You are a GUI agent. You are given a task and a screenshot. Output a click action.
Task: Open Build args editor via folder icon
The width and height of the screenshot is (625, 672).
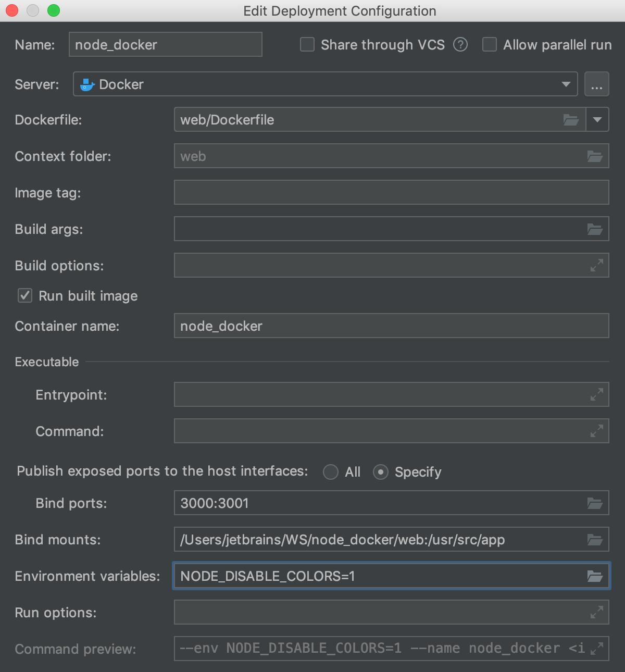click(x=595, y=229)
